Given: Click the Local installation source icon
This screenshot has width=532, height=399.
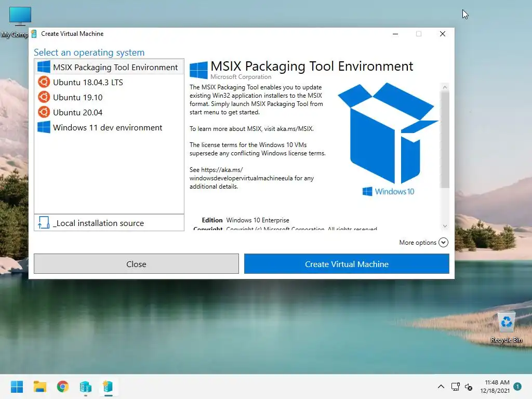Looking at the screenshot, I should click(x=44, y=223).
